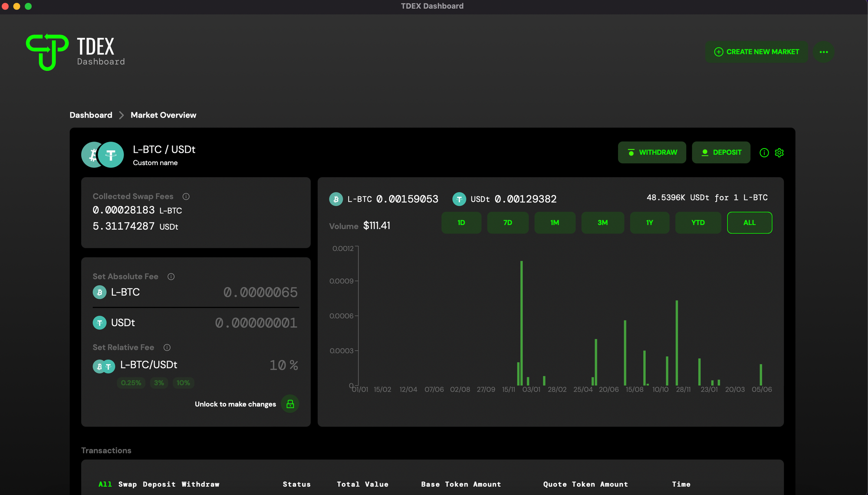Click the USDt absolute fee field

[256, 323]
